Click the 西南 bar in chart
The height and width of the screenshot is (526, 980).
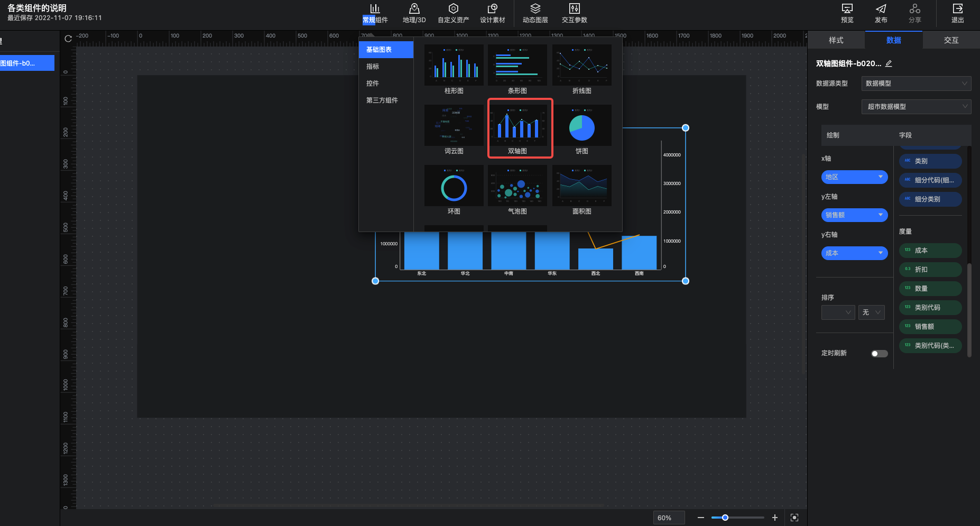pos(639,253)
